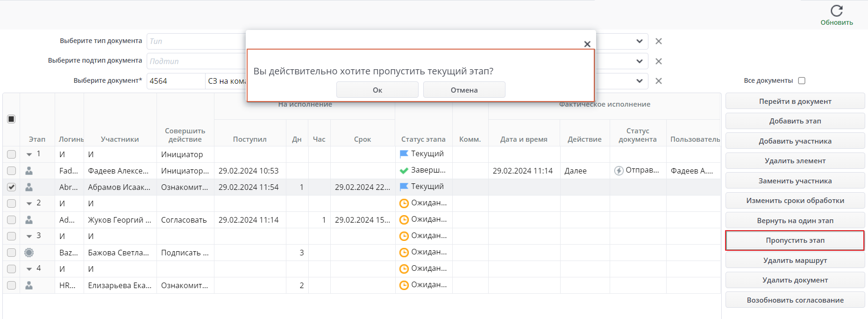Click the Обновить refresh icon
The image size is (868, 319).
coord(836,11)
